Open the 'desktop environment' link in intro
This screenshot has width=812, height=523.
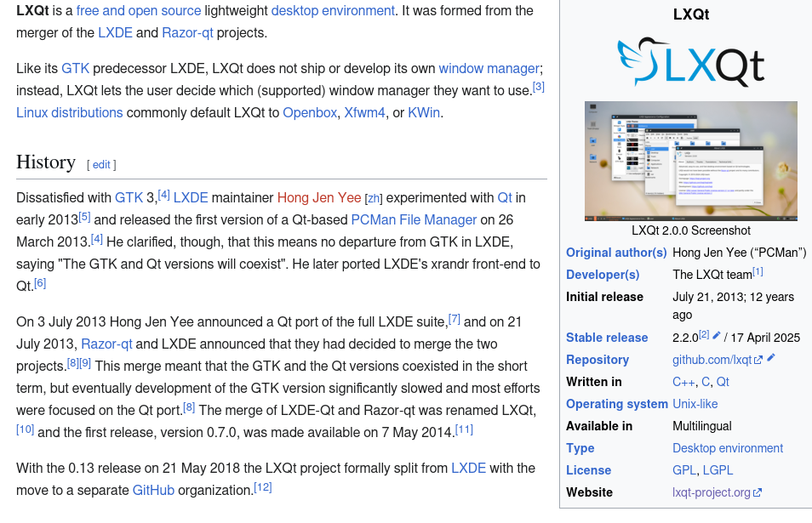pyautogui.click(x=333, y=11)
